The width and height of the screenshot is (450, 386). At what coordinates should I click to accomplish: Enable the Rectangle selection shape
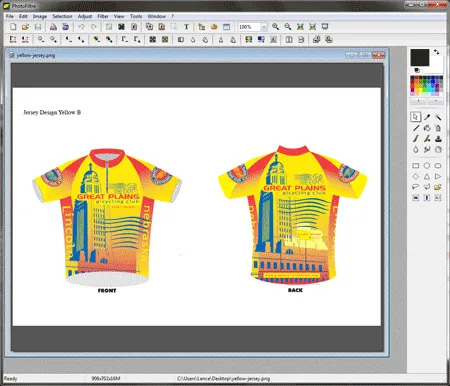tap(416, 166)
